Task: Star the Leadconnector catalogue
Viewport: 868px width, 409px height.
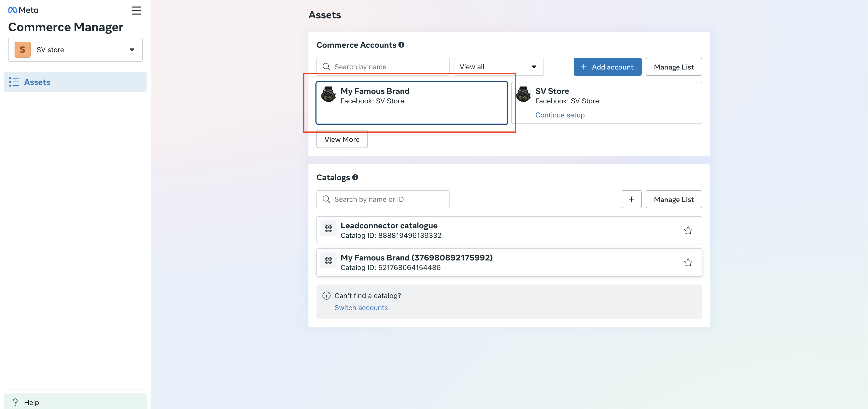Action: click(688, 230)
